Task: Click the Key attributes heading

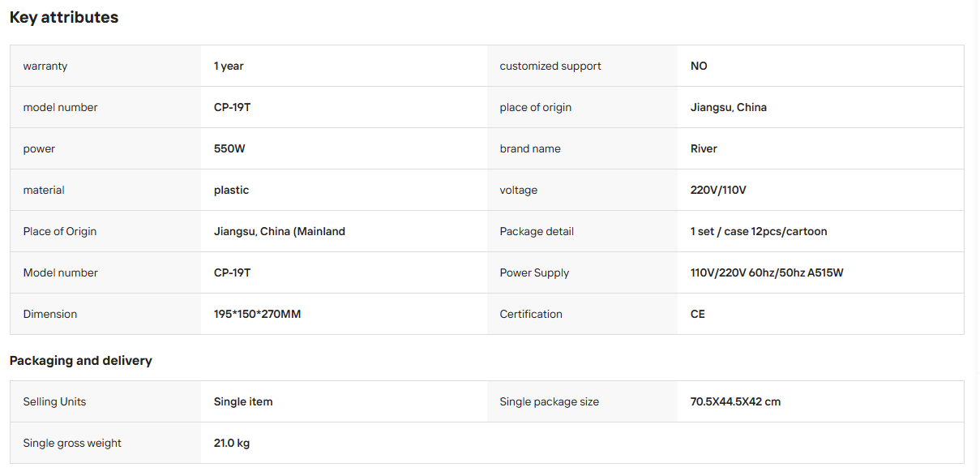Action: click(x=64, y=17)
